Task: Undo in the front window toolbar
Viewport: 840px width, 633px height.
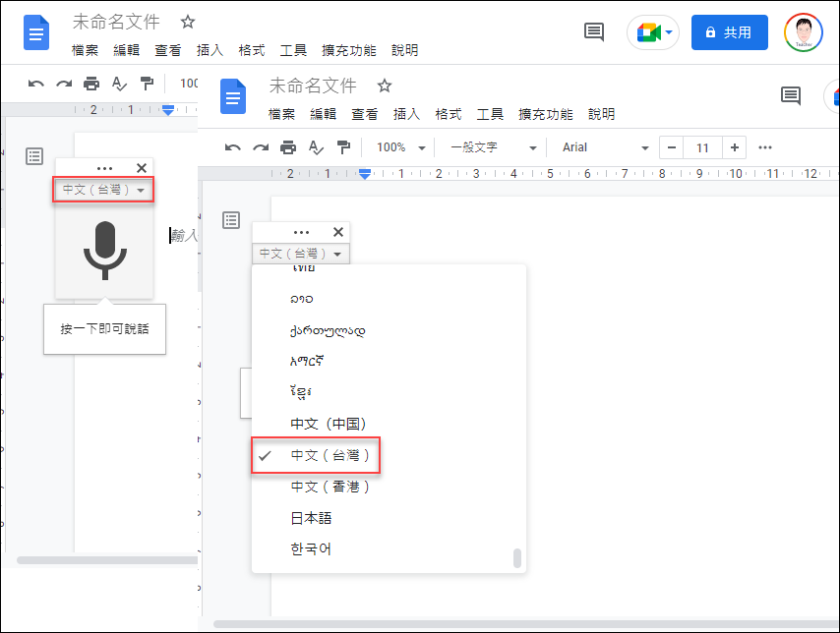Action: pyautogui.click(x=232, y=147)
